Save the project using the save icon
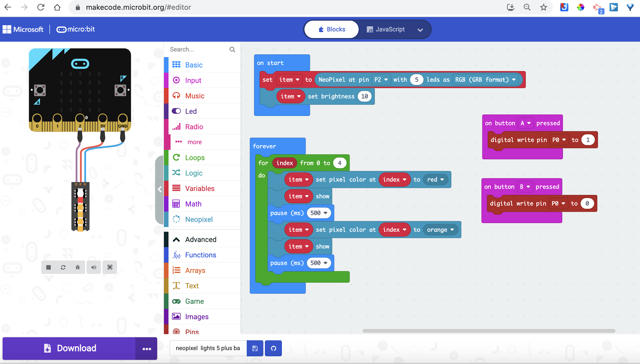Image resolution: width=640 pixels, height=364 pixels. [x=255, y=348]
